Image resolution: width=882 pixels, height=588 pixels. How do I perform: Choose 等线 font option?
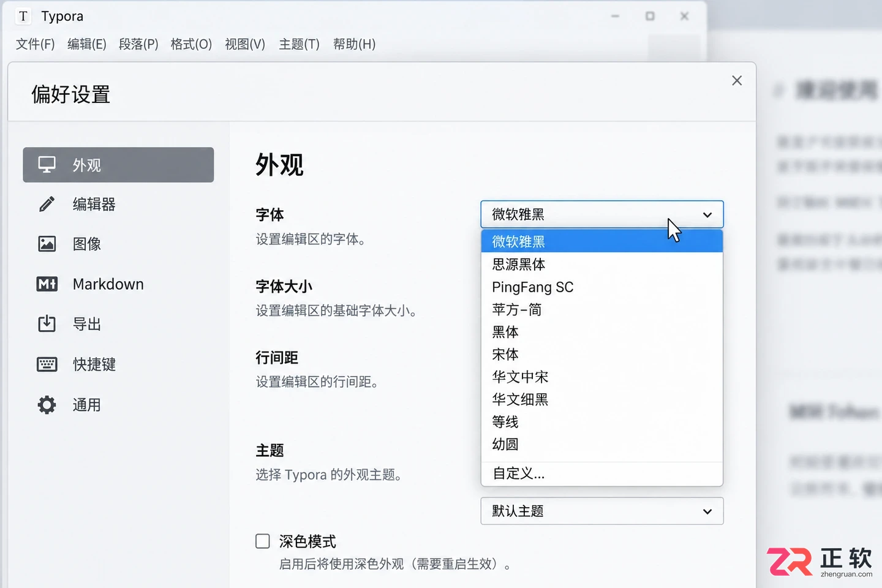point(602,422)
